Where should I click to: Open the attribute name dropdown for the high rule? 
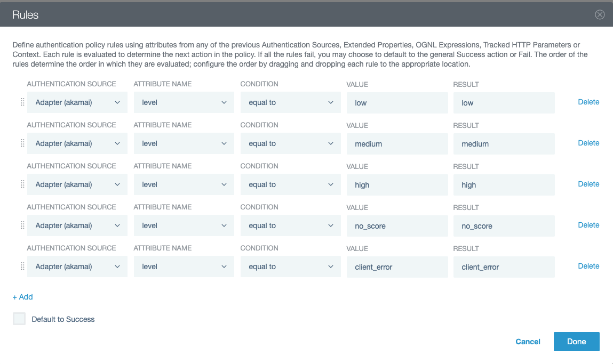[x=184, y=184]
